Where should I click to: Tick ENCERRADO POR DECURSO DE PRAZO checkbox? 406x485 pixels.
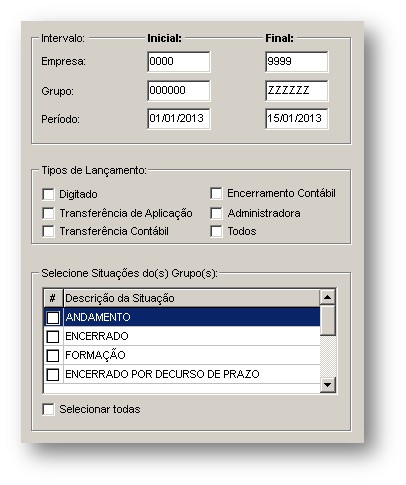(53, 375)
